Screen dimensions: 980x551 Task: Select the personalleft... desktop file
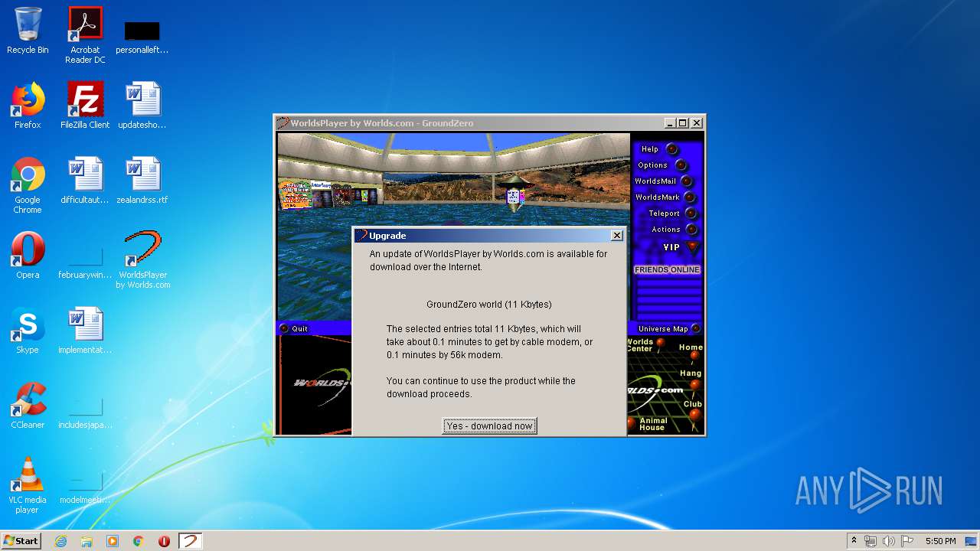[x=142, y=36]
